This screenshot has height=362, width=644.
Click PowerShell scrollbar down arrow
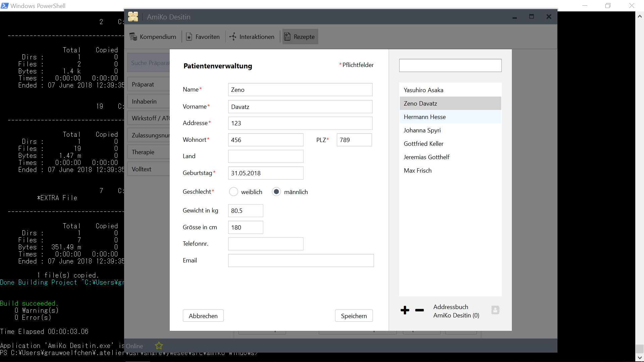tap(639, 357)
